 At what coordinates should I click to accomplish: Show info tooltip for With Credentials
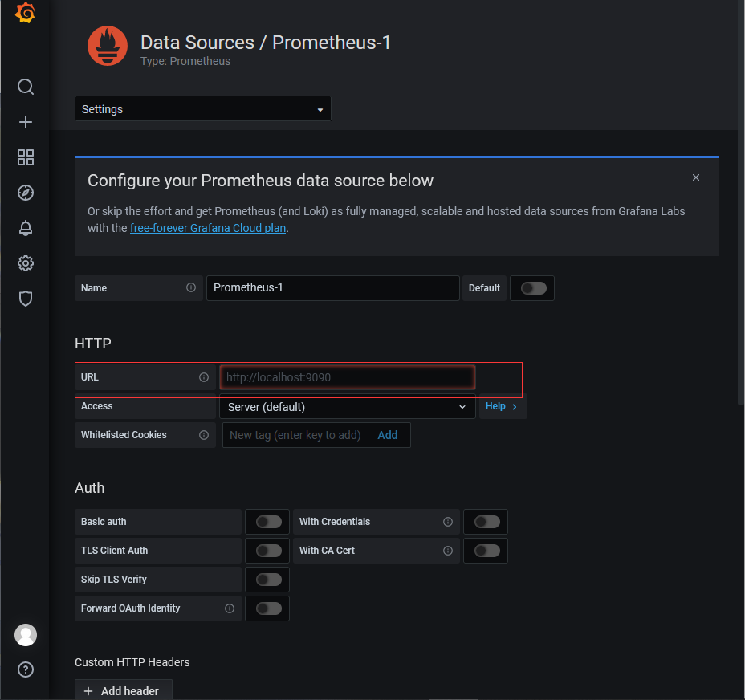pyautogui.click(x=448, y=522)
